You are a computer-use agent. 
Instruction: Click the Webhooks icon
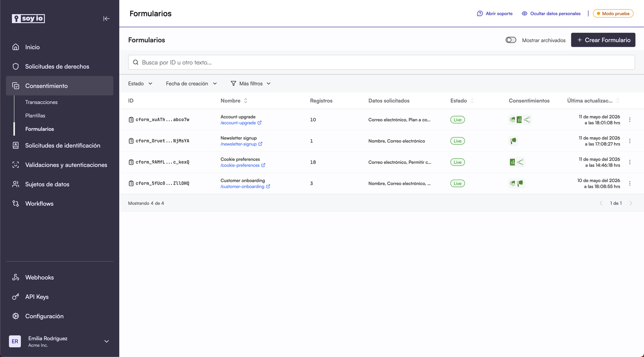click(x=16, y=277)
